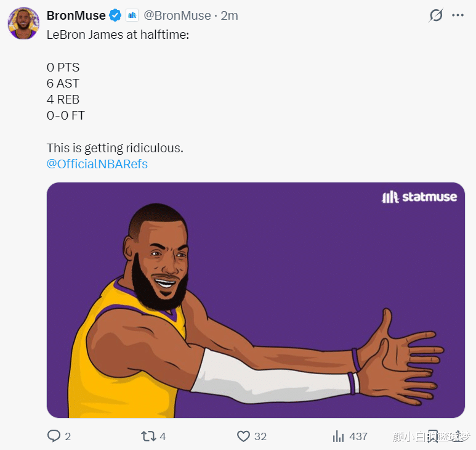
Task: Open BronMuse profile avatar picture
Action: [23, 23]
